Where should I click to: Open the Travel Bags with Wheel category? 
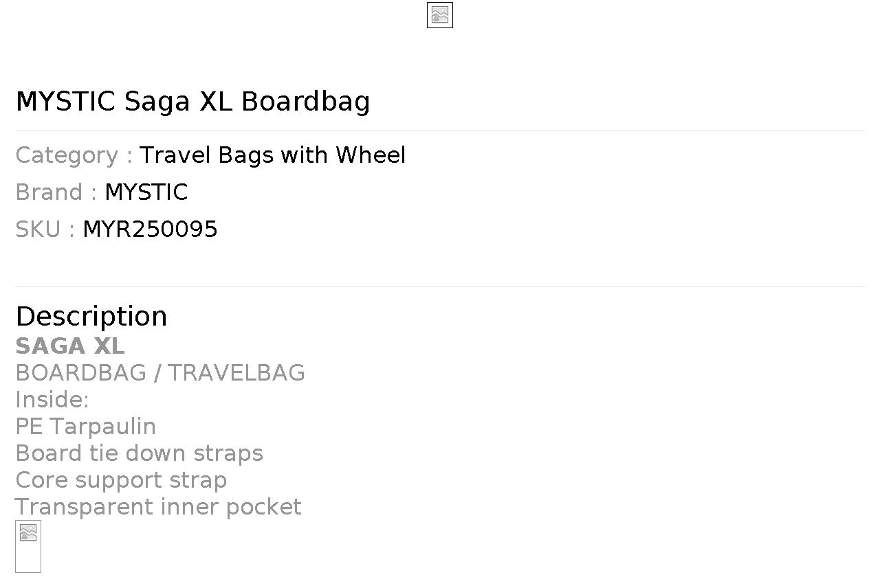pyautogui.click(x=272, y=155)
